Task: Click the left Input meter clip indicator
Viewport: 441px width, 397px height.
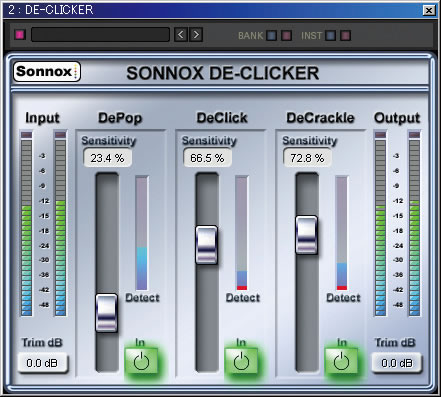Action: tap(27, 135)
